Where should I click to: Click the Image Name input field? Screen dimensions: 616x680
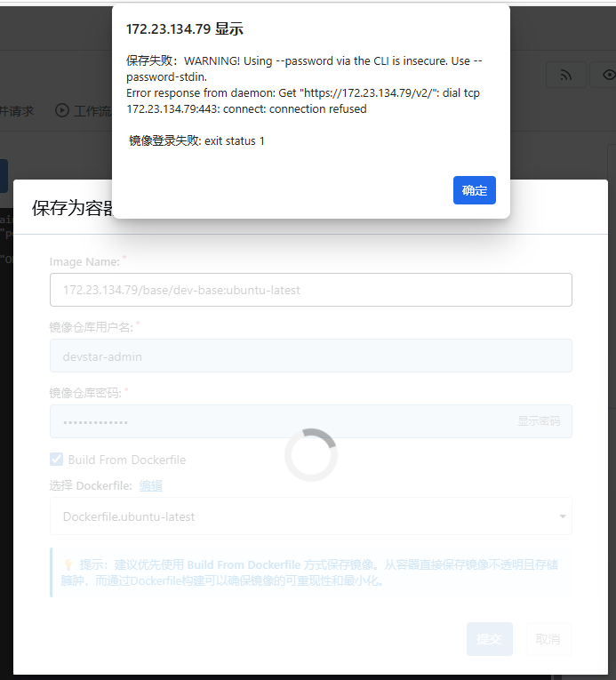310,290
